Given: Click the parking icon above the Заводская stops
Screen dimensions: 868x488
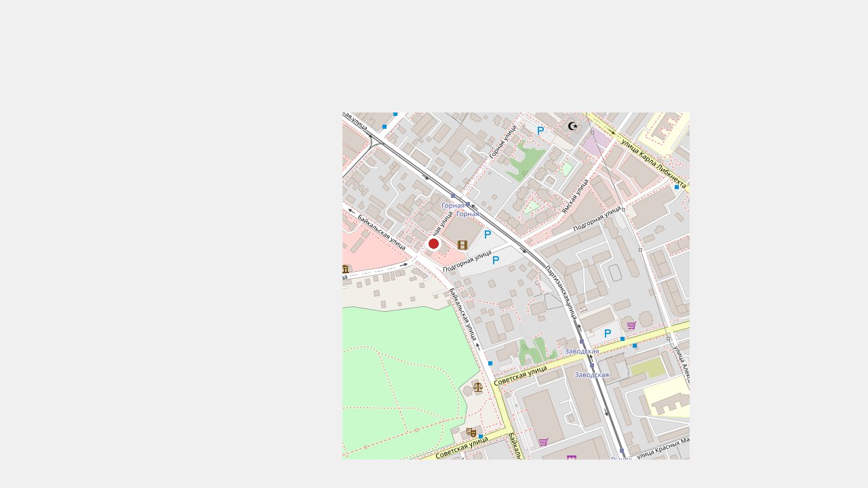Looking at the screenshot, I should coord(608,333).
